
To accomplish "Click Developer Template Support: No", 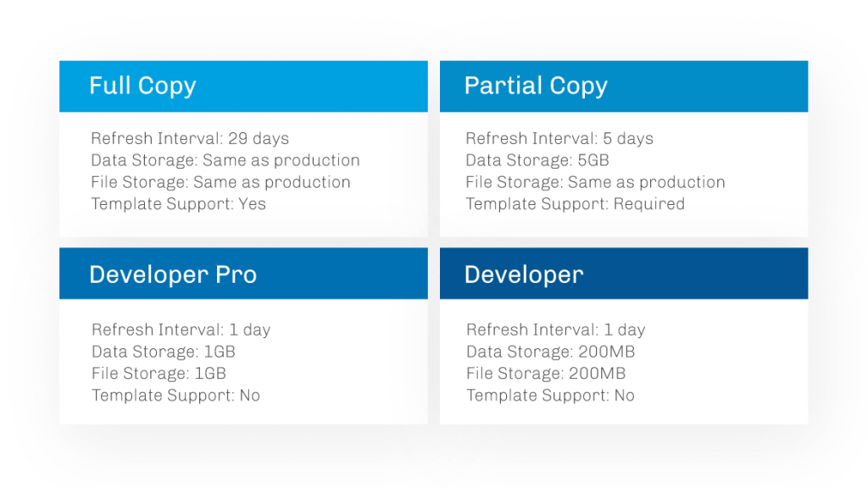I will point(550,395).
